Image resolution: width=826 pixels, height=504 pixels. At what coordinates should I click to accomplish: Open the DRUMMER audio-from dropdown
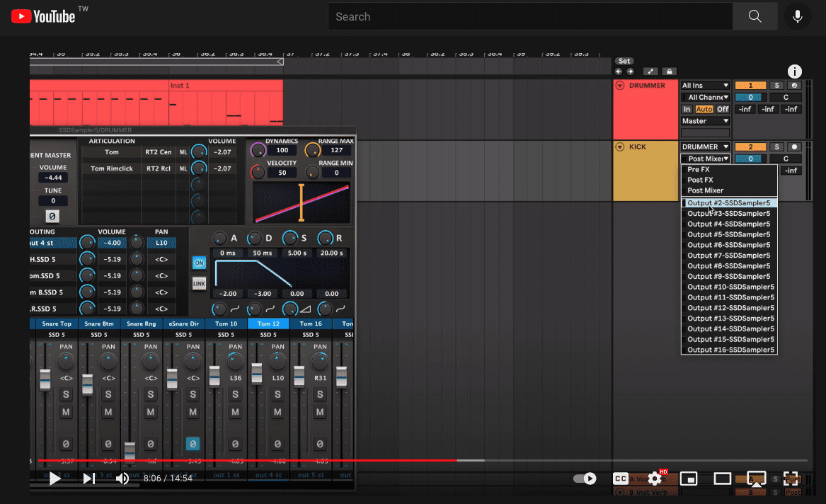click(705, 147)
